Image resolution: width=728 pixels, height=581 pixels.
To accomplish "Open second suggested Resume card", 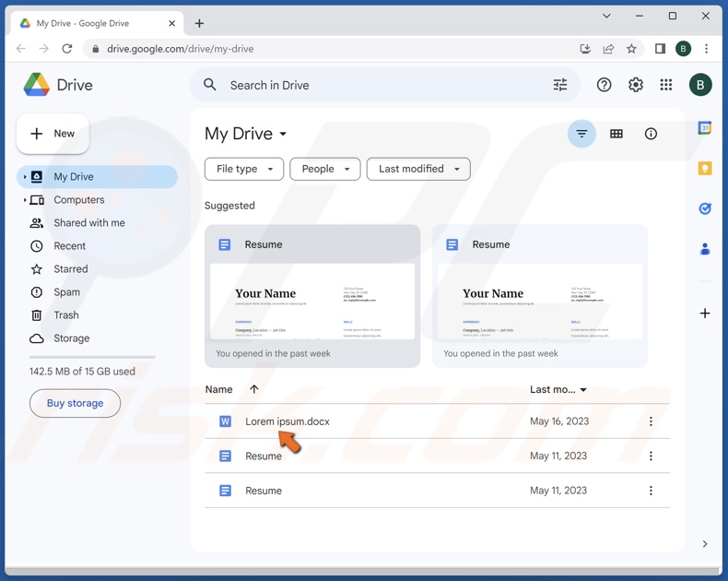I will click(x=539, y=297).
